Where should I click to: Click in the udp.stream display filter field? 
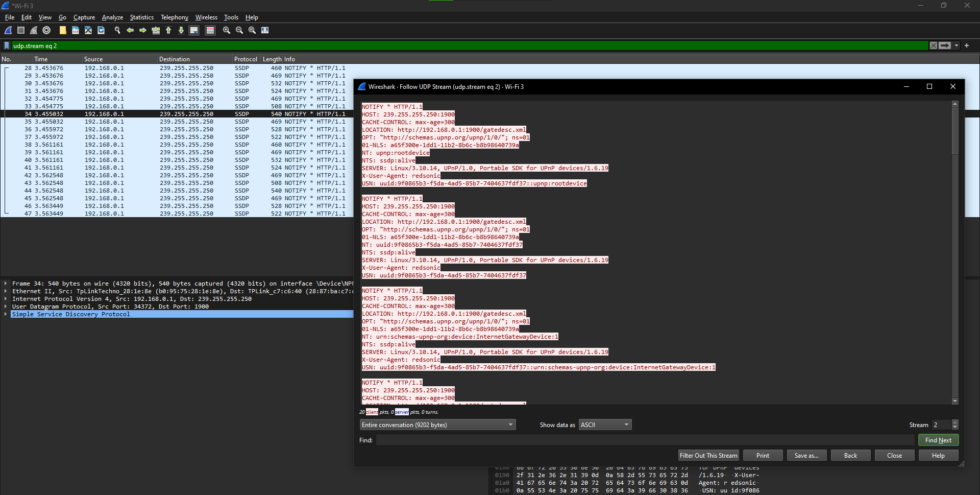pyautogui.click(x=470, y=45)
